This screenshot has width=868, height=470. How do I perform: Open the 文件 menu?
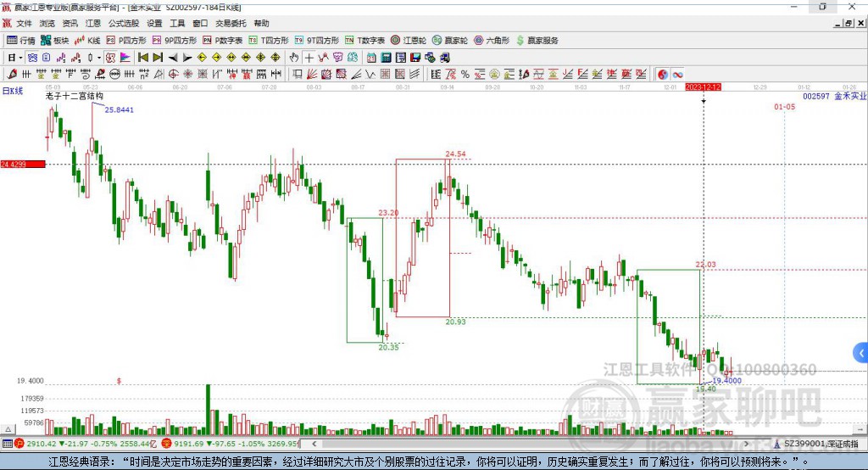24,23
